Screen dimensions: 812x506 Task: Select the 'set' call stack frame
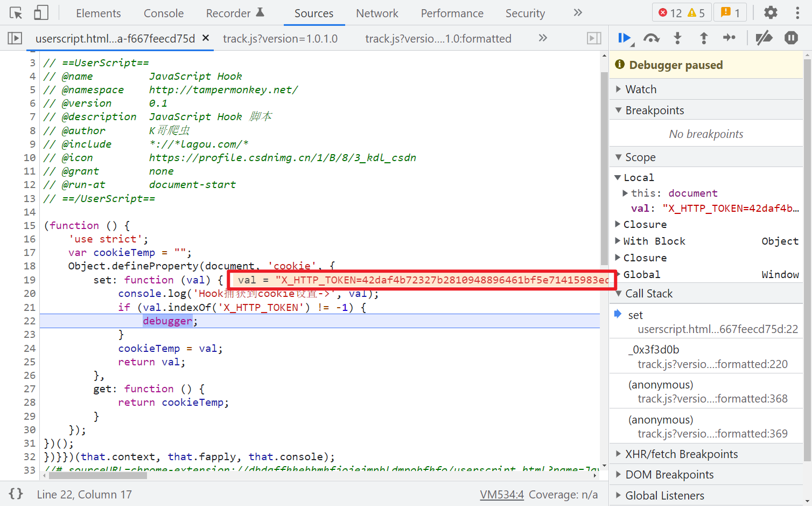[x=706, y=322]
